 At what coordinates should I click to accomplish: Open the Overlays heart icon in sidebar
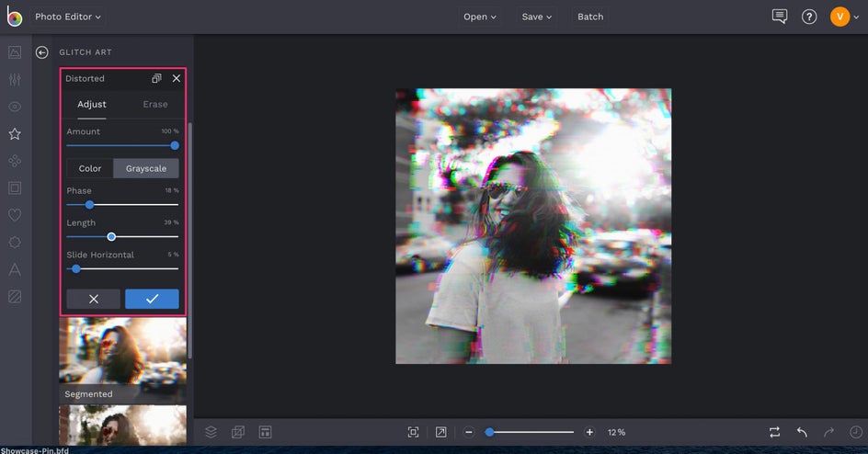(x=15, y=215)
